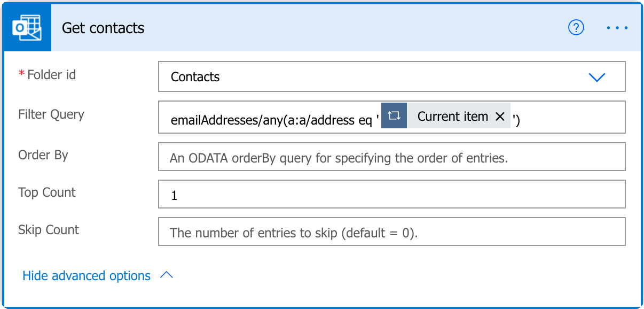Open the help question mark icon
This screenshot has width=644, height=309.
[576, 27]
